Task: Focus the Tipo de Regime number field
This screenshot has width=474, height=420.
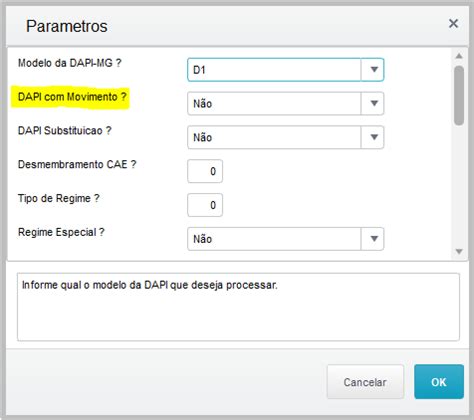Action: [205, 205]
